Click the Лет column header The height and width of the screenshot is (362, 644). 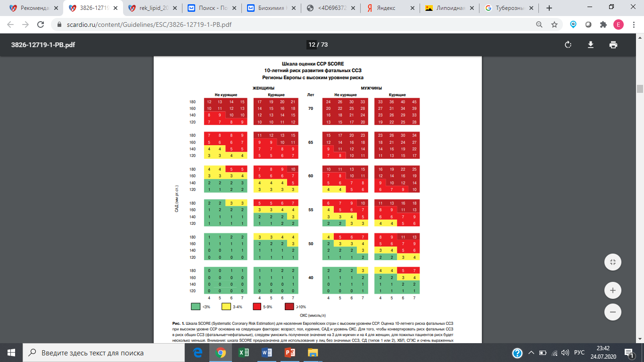click(x=310, y=95)
